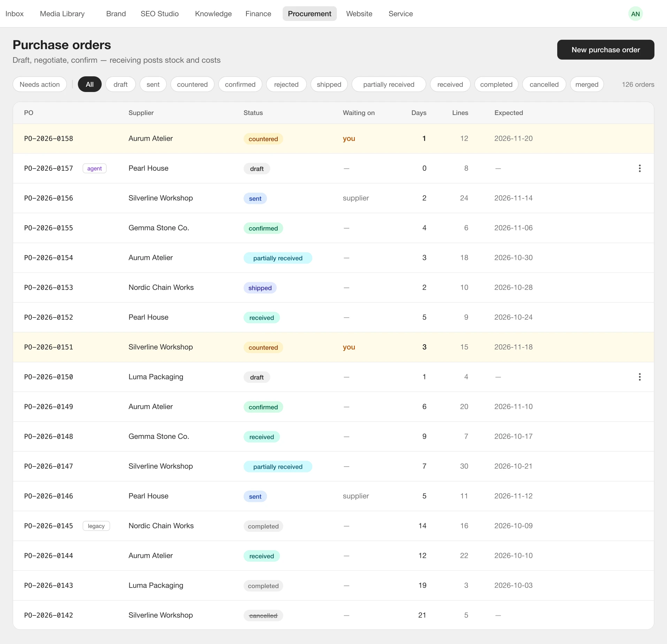
Task: Click the 126 orders count
Action: 638,84
